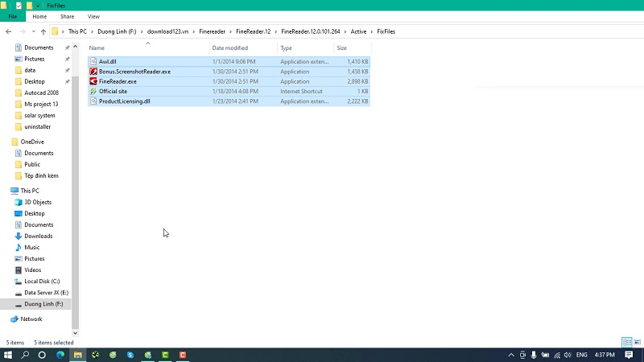Open Tệp đính kèm folder under OneDrive
Screen dimensions: 644x362
[x=41, y=175]
